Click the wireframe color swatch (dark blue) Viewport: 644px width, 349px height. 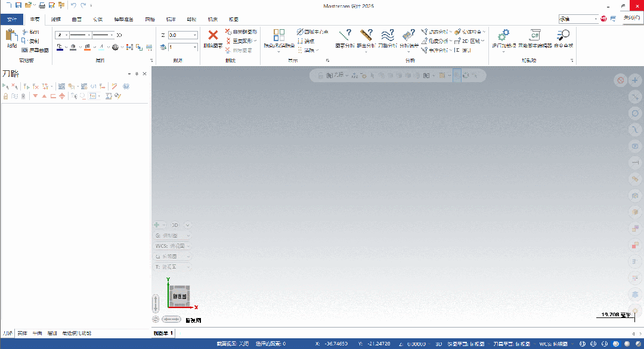tap(60, 47)
